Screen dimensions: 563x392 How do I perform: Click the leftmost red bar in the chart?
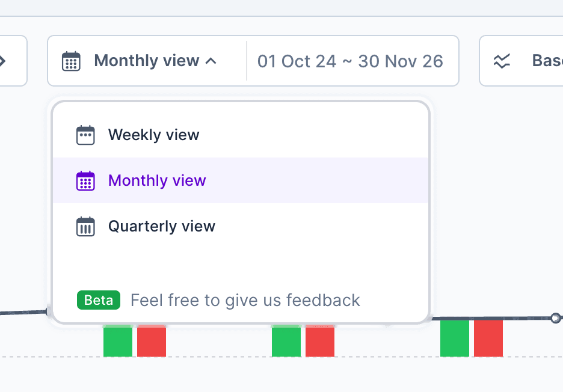point(152,341)
